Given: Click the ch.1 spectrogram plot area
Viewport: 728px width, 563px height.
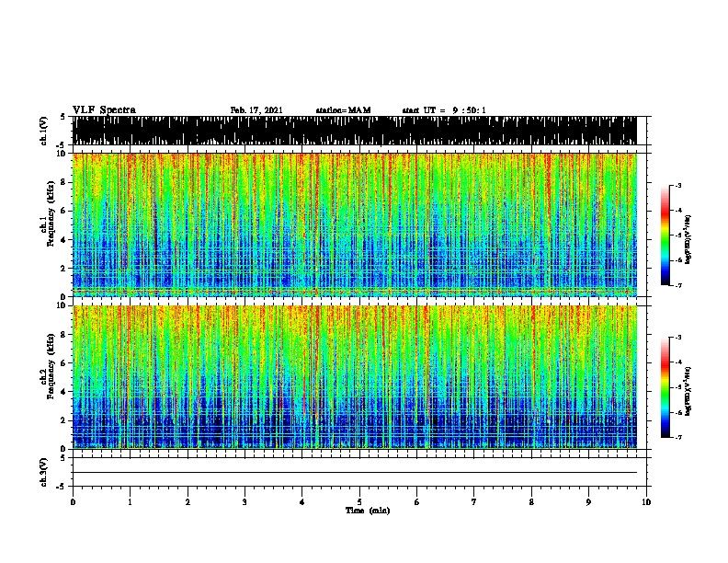Looking at the screenshot, I should click(x=355, y=224).
